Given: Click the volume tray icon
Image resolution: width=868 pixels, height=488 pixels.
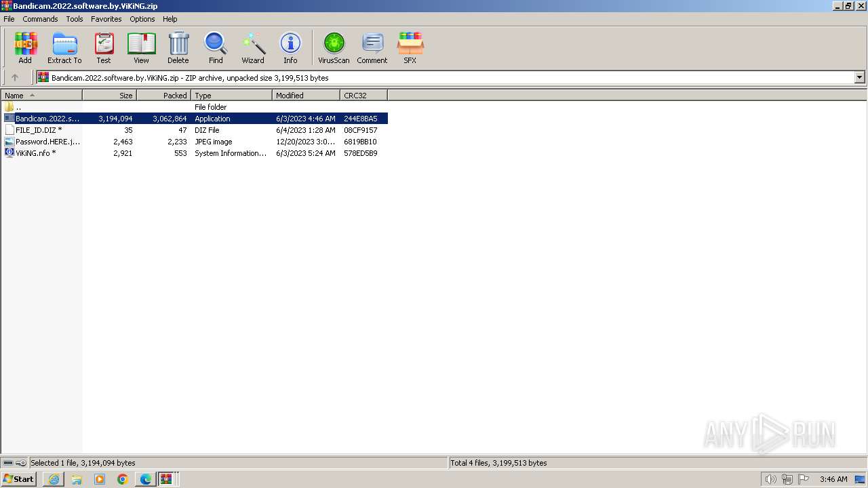Looking at the screenshot, I should pyautogui.click(x=770, y=479).
